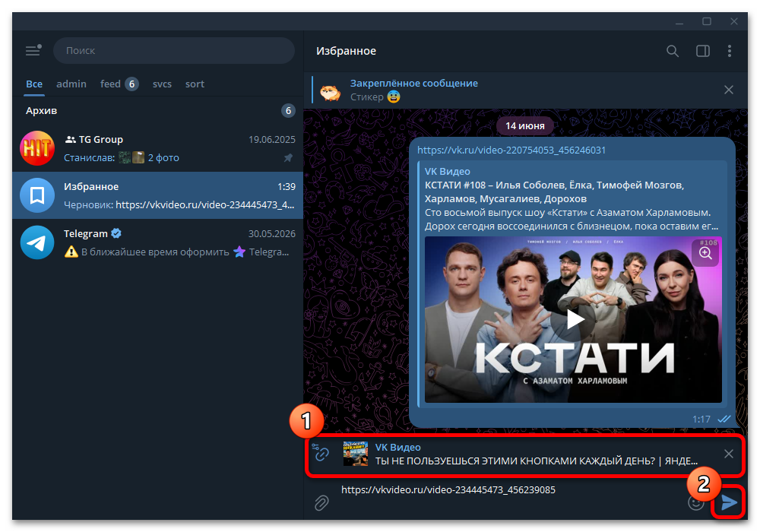Open the TG Group chat
Screen dimensions: 760x532
[157, 148]
